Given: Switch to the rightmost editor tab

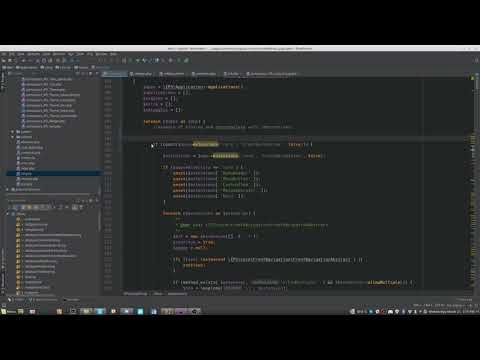Looking at the screenshot, I should click(x=271, y=74).
